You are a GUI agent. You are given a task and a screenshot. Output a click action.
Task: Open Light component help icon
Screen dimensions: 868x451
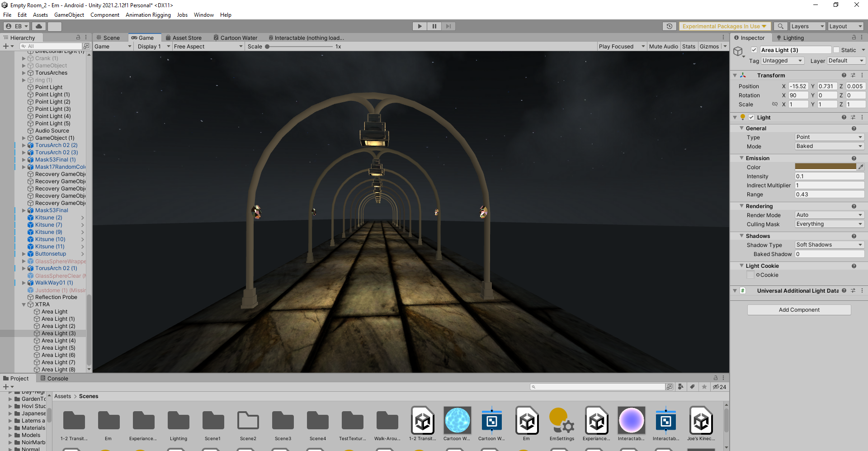[844, 117]
